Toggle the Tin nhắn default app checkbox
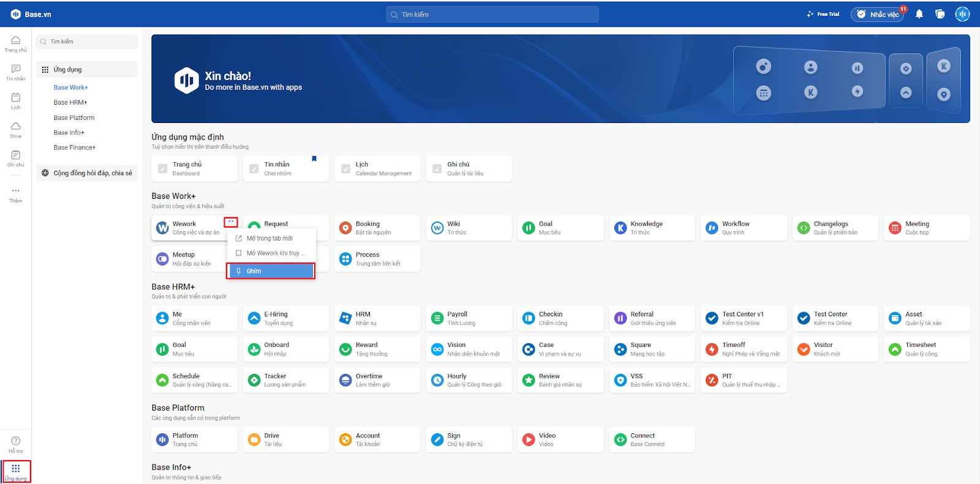980x484 pixels. (x=254, y=169)
